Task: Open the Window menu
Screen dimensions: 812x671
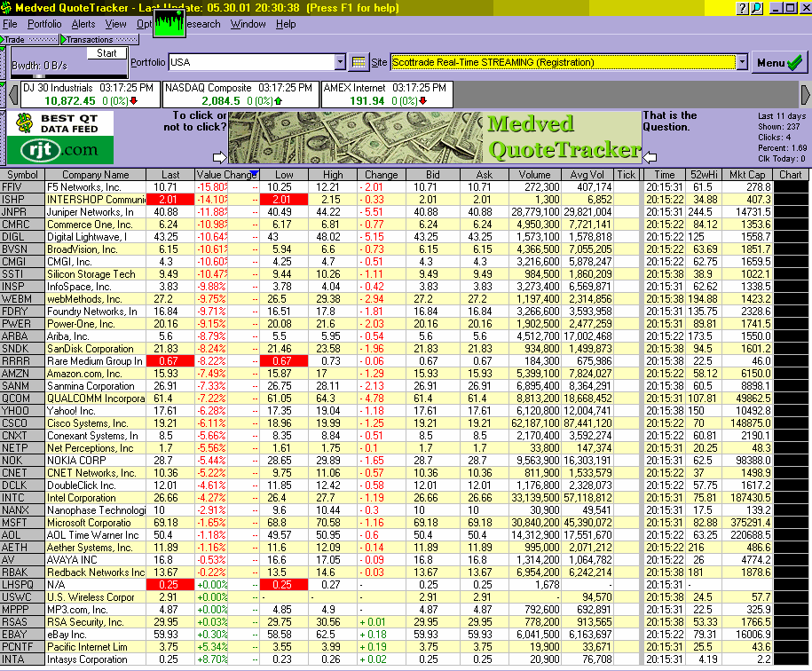Action: (x=248, y=24)
